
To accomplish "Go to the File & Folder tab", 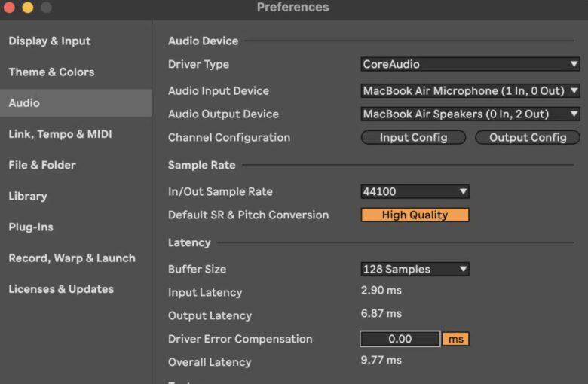I will pos(42,165).
